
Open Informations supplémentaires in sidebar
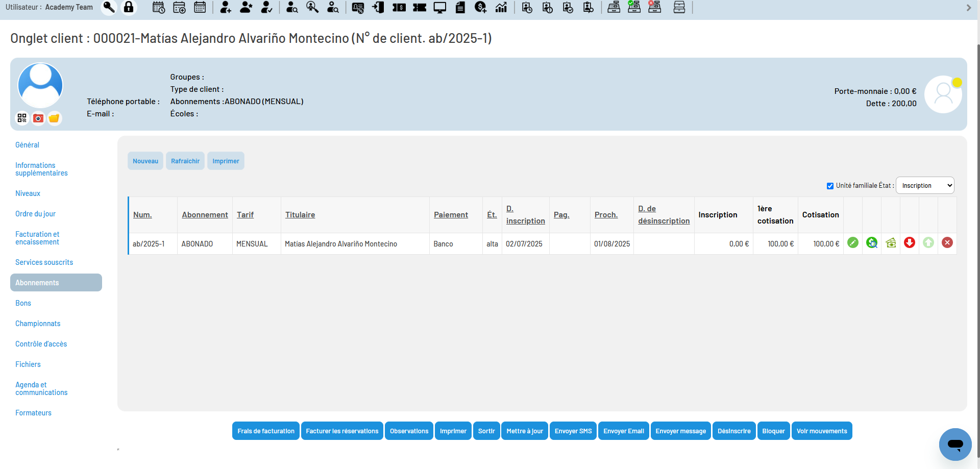coord(41,169)
